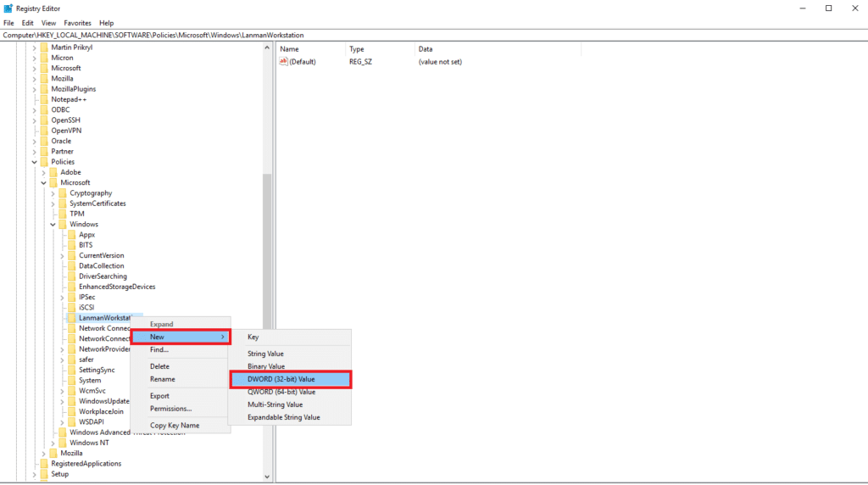Screen dimensions: 868x485
Task: Expand the Adobe key in tree
Action: (44, 172)
